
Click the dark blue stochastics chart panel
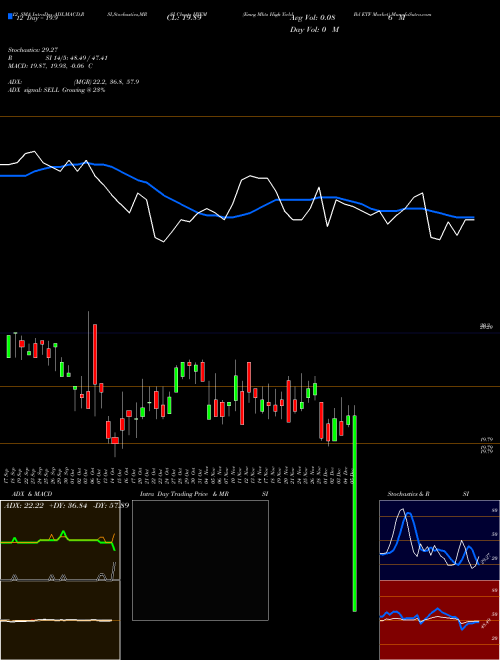pyautogui.click(x=439, y=540)
